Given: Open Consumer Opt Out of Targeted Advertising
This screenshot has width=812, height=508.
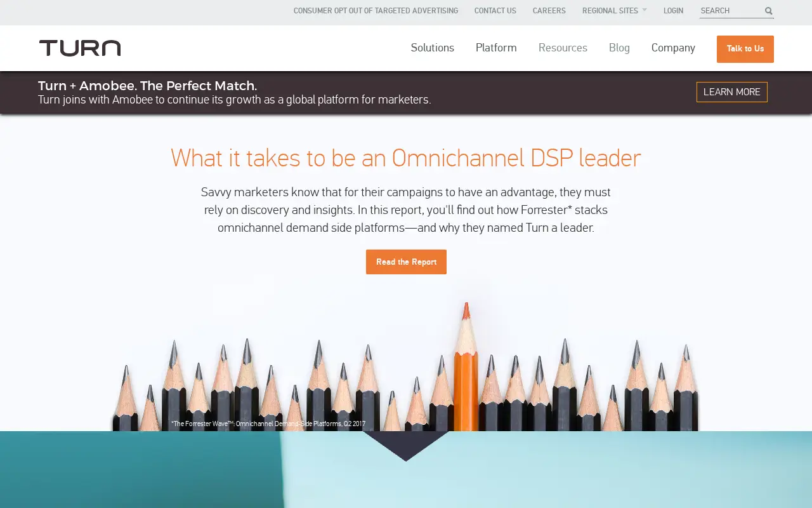Looking at the screenshot, I should pyautogui.click(x=376, y=11).
